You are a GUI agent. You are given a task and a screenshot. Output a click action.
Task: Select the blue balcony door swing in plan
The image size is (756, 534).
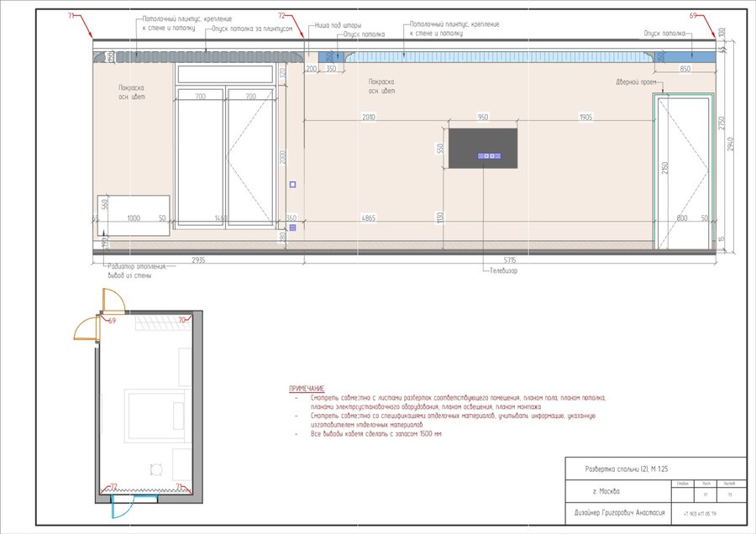click(123, 505)
